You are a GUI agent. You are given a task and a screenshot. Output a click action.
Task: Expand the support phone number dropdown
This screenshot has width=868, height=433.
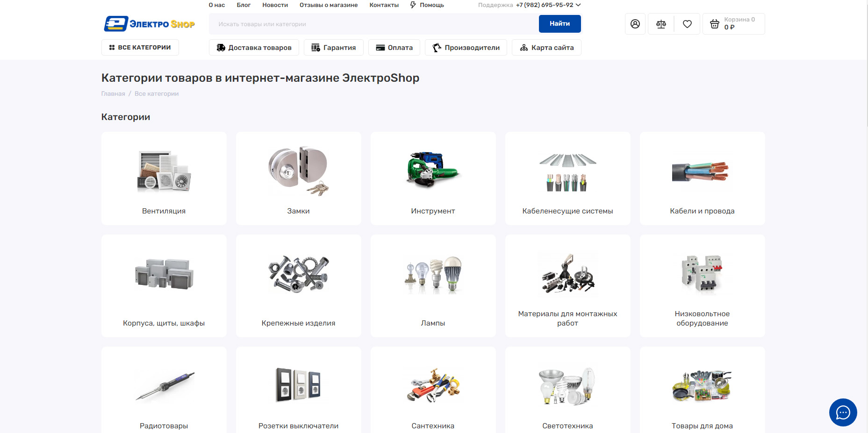pos(578,5)
